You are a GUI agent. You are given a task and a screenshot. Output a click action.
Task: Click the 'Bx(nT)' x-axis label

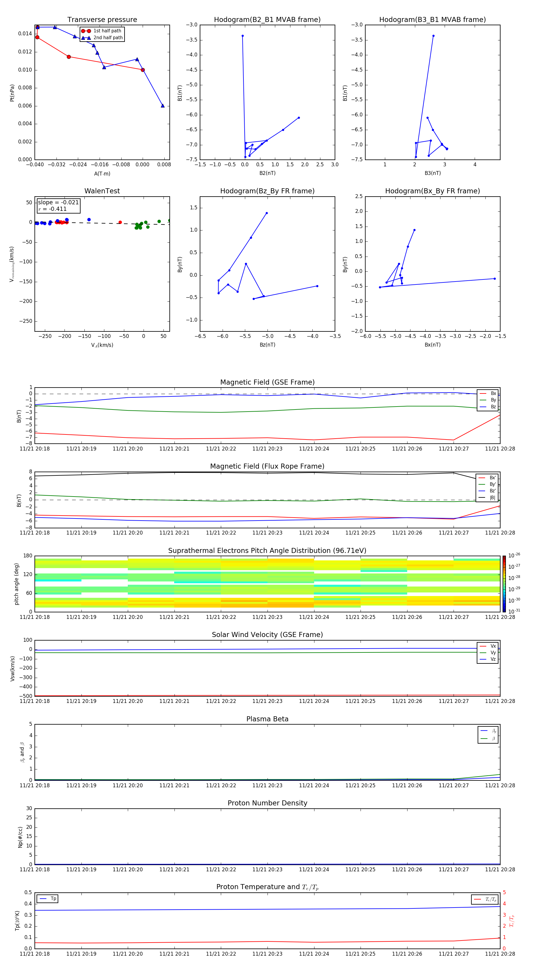click(432, 345)
